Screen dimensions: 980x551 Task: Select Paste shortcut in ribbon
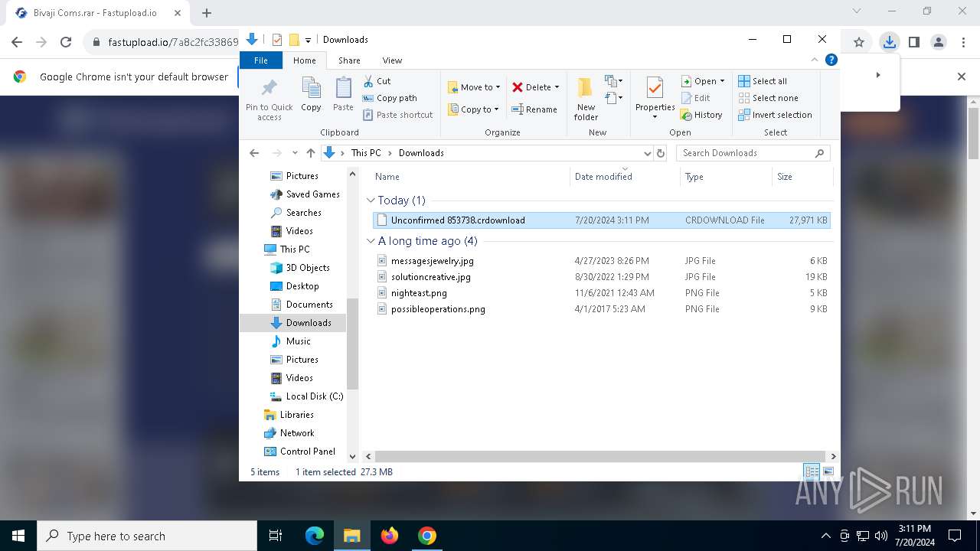pyautogui.click(x=397, y=115)
